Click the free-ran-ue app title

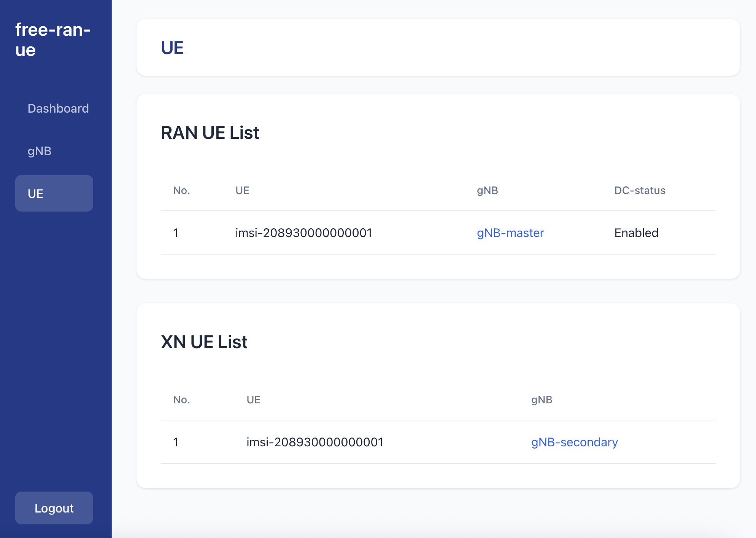[x=52, y=40]
